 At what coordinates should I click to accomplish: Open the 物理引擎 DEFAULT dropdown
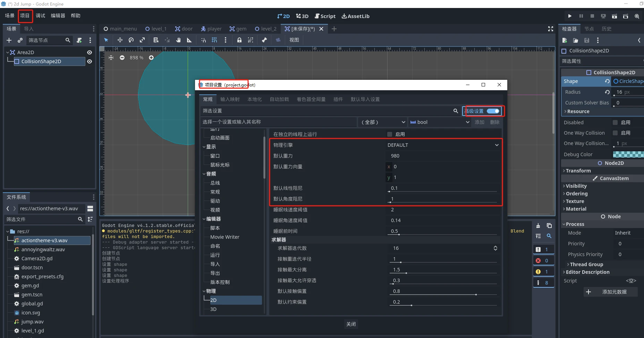point(442,145)
